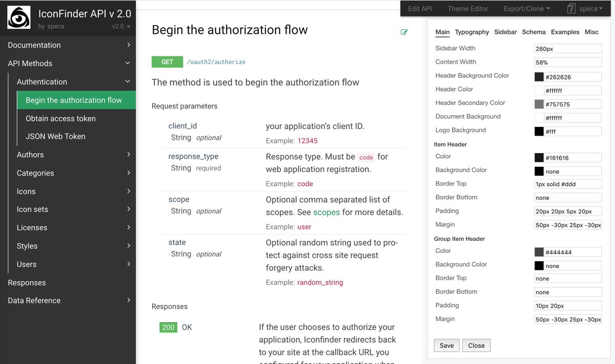Viewport: 615px width, 364px height.
Task: Open the Export/Clone dropdown menu
Action: (x=527, y=9)
